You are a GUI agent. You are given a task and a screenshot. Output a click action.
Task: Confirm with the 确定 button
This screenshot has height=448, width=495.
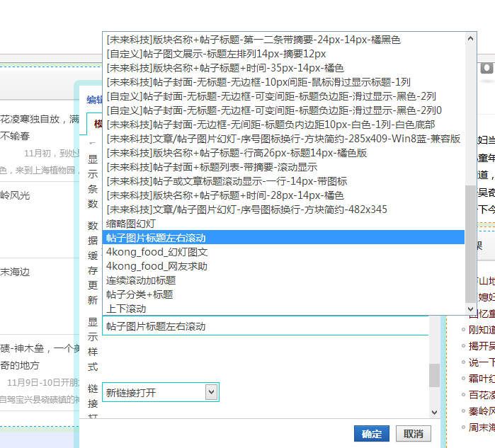pos(372,434)
